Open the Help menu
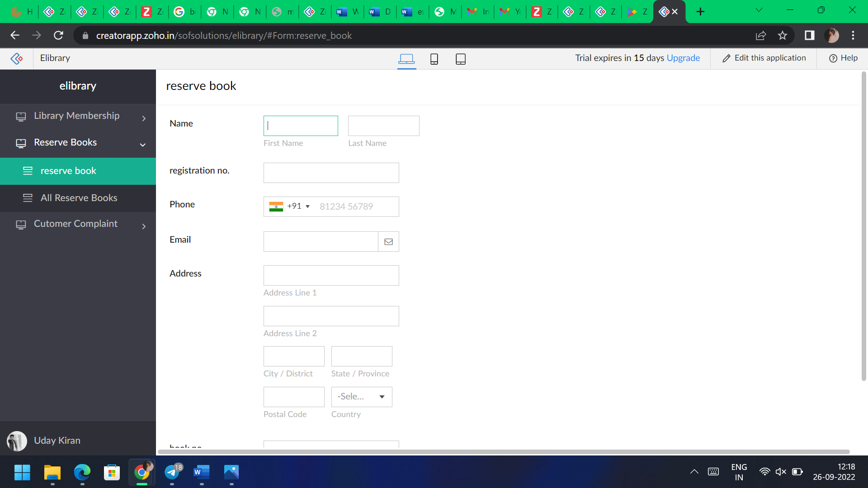The image size is (868, 488). [843, 58]
